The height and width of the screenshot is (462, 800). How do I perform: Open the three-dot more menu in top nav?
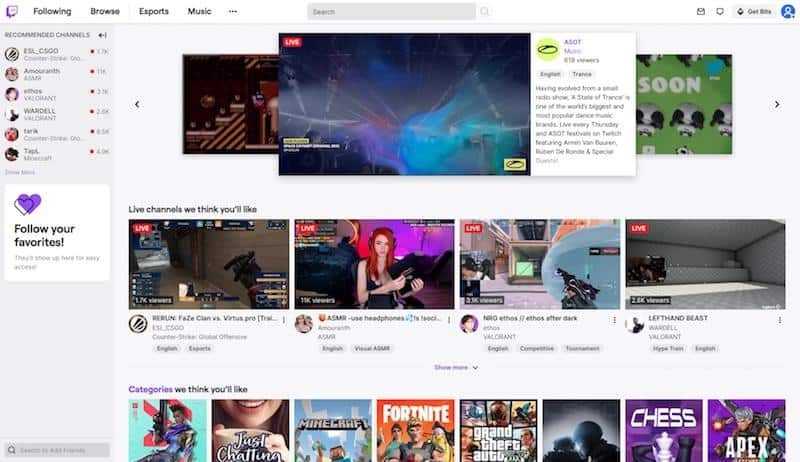tap(233, 11)
